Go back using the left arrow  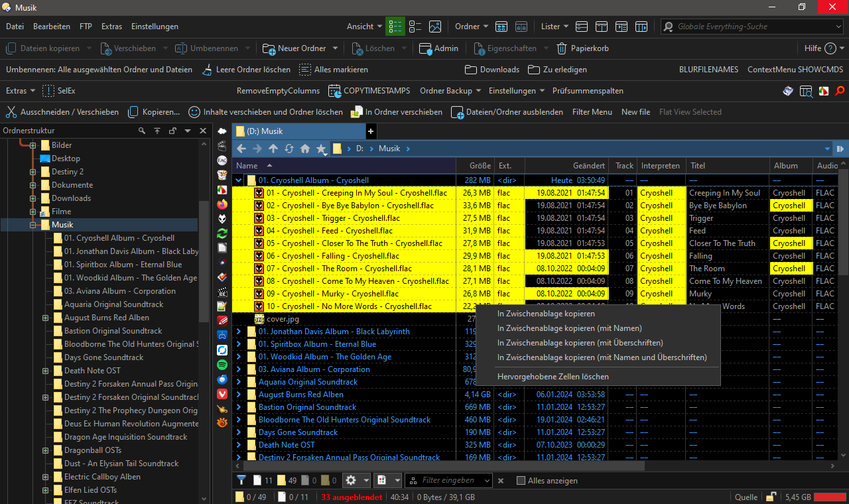click(x=241, y=149)
